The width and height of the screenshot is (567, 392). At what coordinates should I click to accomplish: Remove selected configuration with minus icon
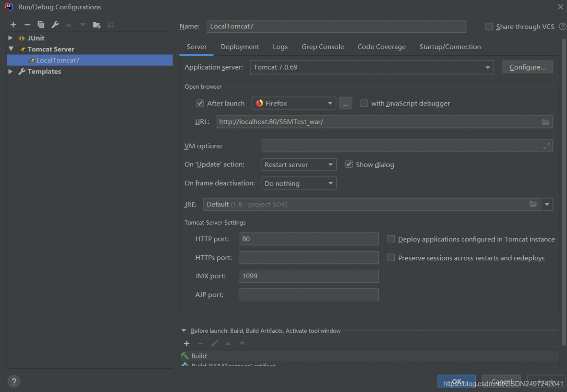[27, 25]
